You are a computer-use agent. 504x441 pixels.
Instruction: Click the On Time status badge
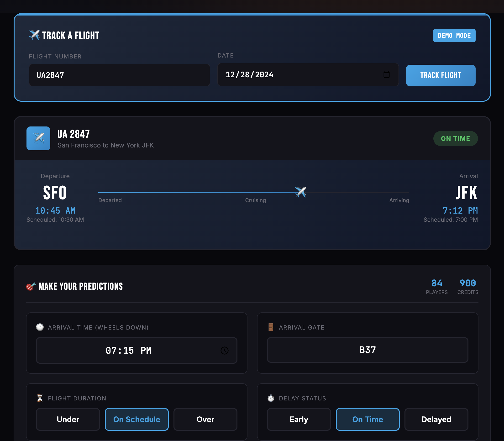[x=456, y=138]
